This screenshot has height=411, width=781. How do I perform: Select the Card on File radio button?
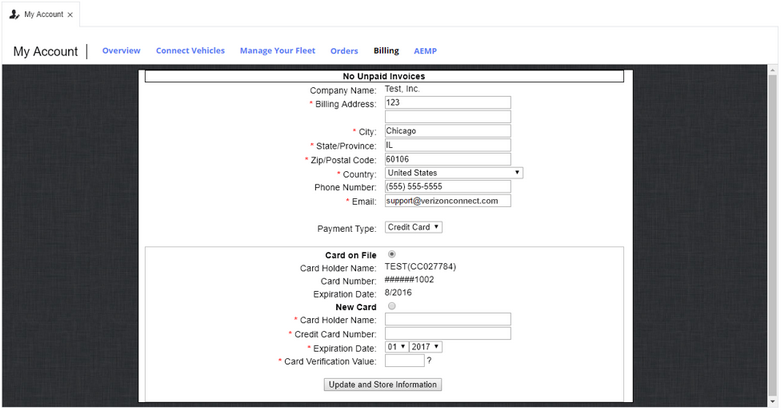[392, 254]
